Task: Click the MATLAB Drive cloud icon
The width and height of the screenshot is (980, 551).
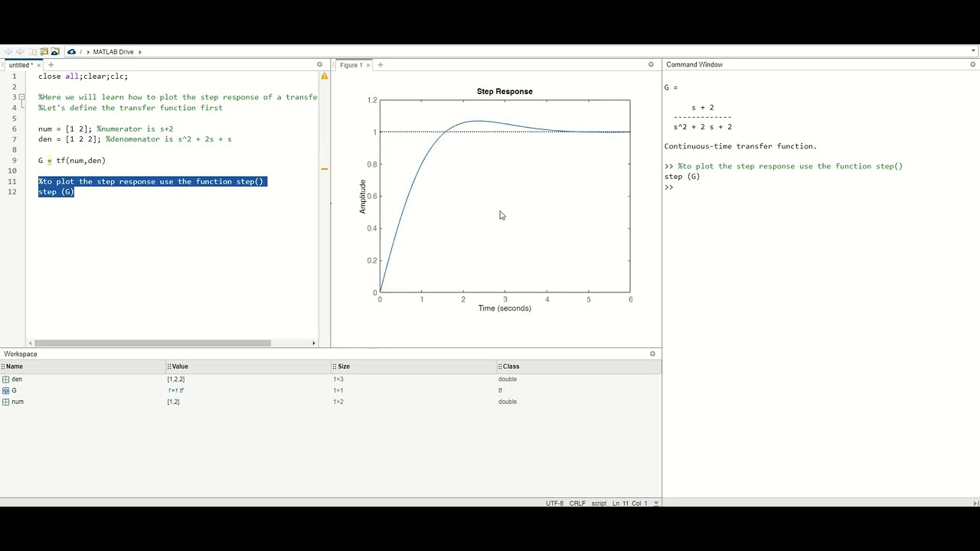Action: tap(71, 51)
